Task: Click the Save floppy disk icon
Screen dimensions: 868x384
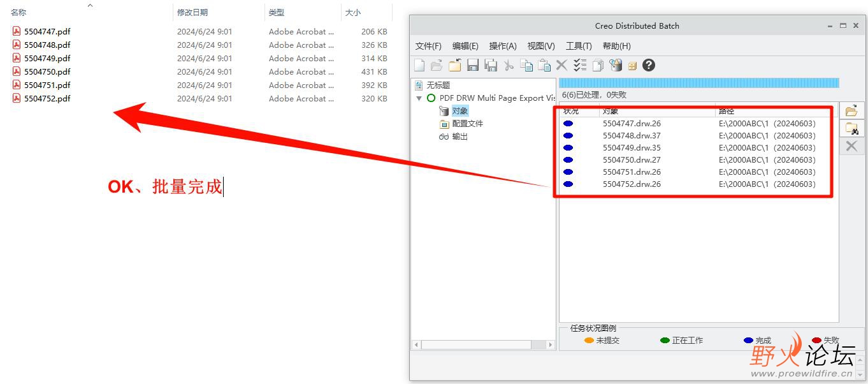Action: [473, 65]
